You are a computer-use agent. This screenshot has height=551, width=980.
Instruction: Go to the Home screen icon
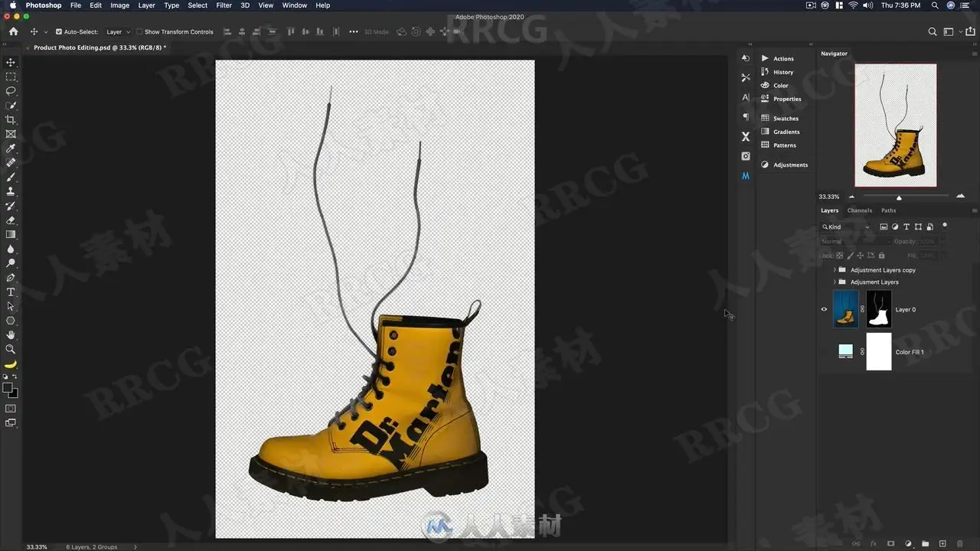coord(13,31)
